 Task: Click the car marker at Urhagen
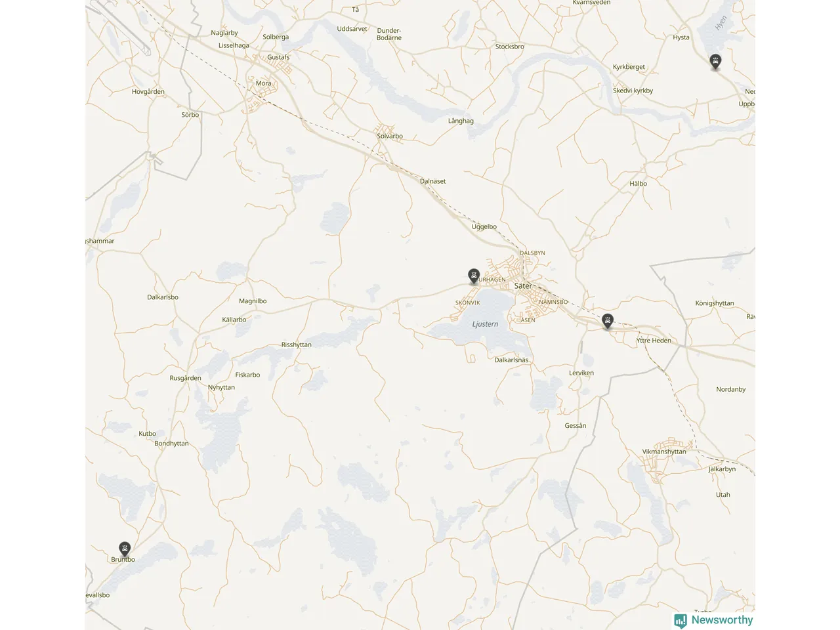pyautogui.click(x=474, y=276)
